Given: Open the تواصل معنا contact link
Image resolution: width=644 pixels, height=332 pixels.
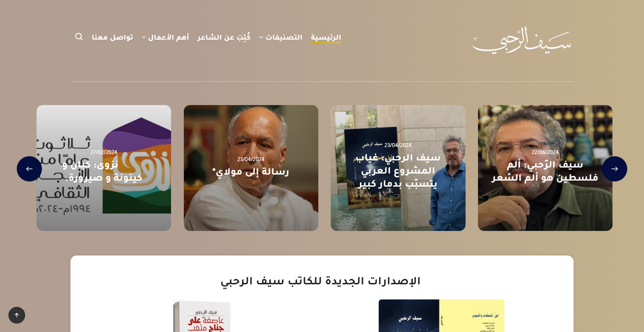Looking at the screenshot, I should click(x=112, y=37).
